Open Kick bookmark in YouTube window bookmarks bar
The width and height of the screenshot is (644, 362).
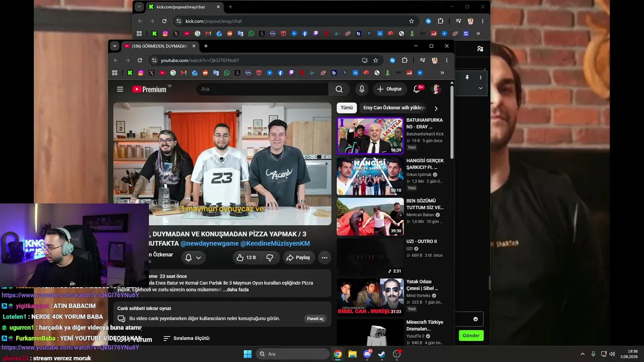(130, 73)
